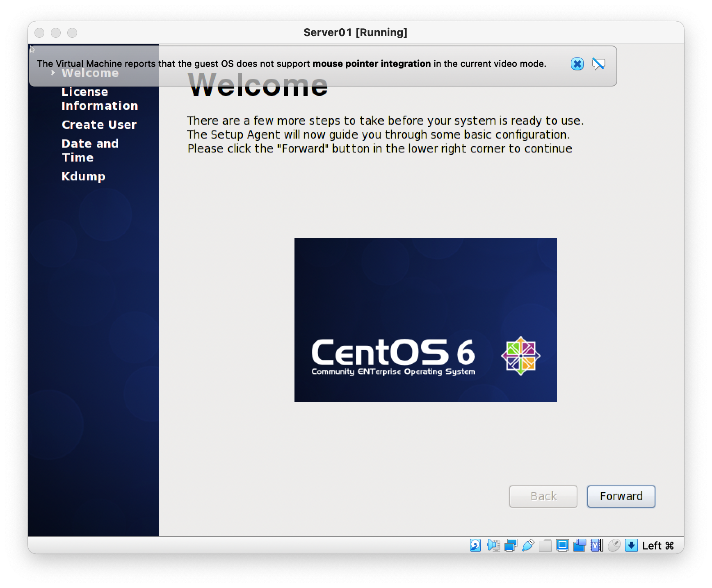Open display settings status icon
Image resolution: width=712 pixels, height=588 pixels.
click(562, 545)
